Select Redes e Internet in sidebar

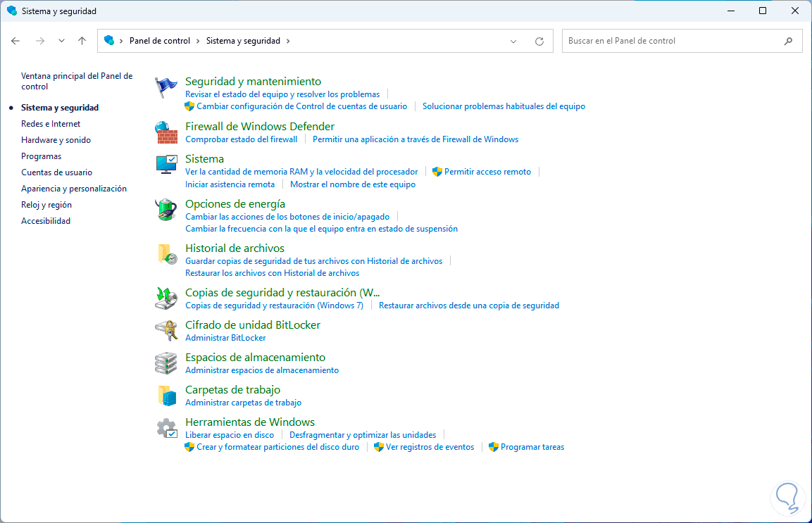coord(51,124)
